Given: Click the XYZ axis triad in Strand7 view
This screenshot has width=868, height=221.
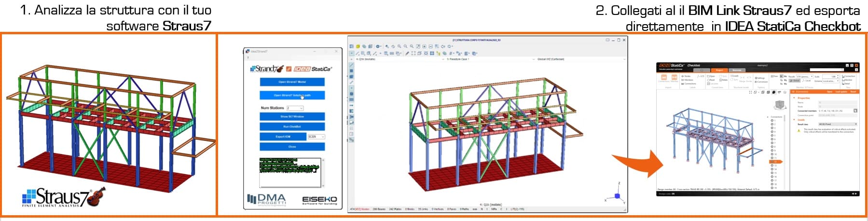Looking at the screenshot, I should pos(614,193).
